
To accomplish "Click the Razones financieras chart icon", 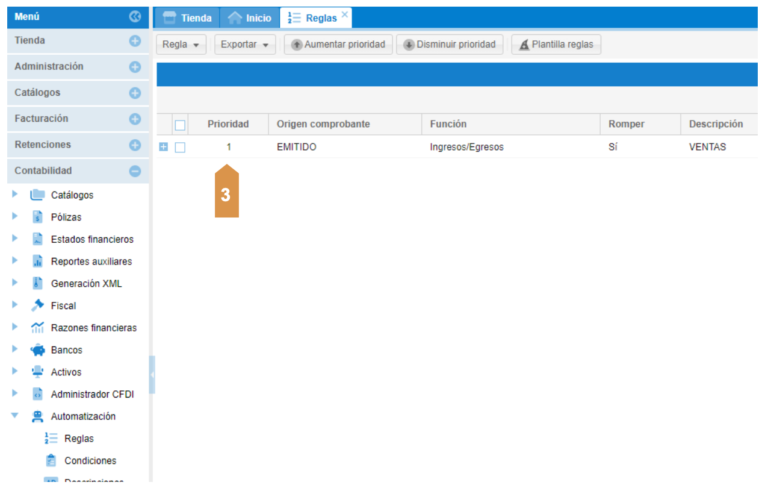I will tap(38, 328).
